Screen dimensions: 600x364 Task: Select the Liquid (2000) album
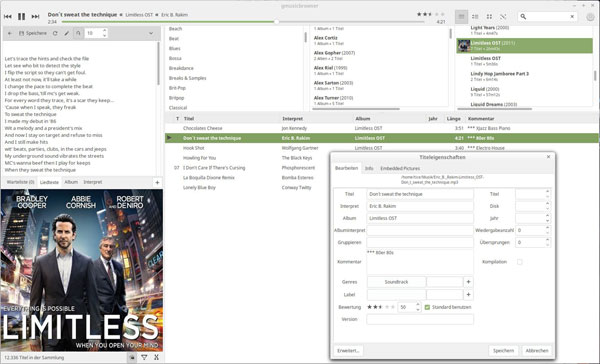pos(485,91)
